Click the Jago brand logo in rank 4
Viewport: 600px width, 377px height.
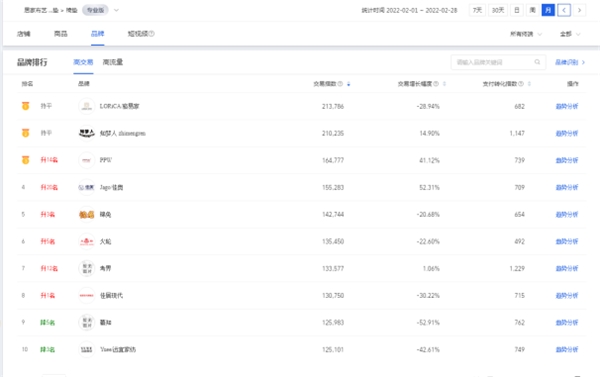86,187
